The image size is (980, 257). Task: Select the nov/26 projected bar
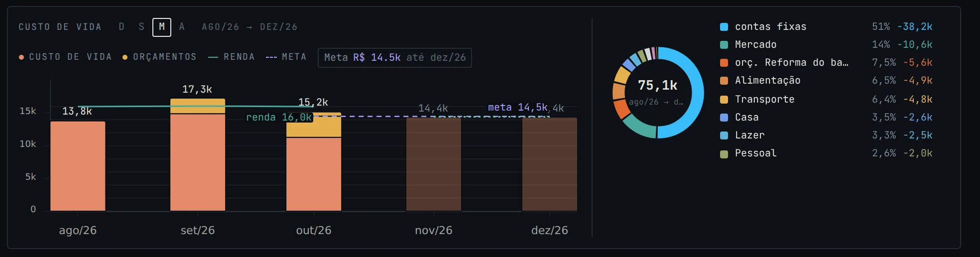[434, 164]
